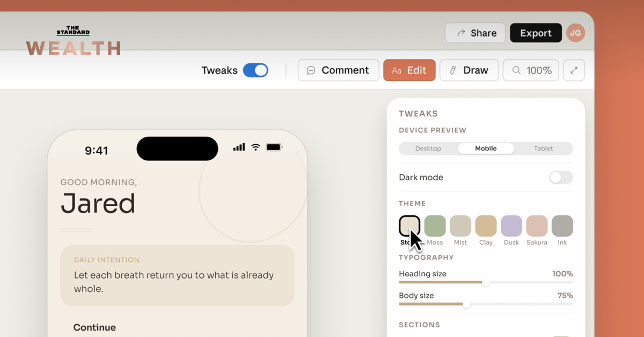This screenshot has height=337, width=644.
Task: Pick the Dusk purple theme swatch
Action: coord(511,226)
